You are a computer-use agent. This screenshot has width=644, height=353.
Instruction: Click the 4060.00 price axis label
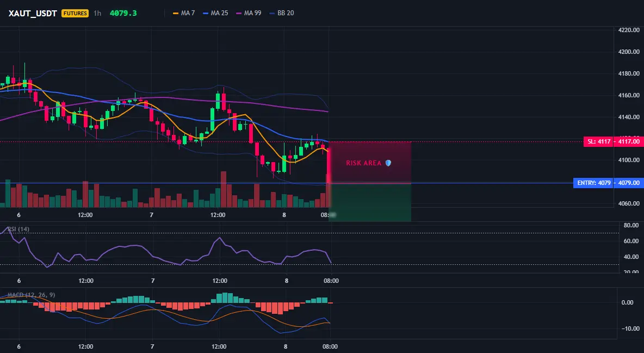click(x=629, y=203)
